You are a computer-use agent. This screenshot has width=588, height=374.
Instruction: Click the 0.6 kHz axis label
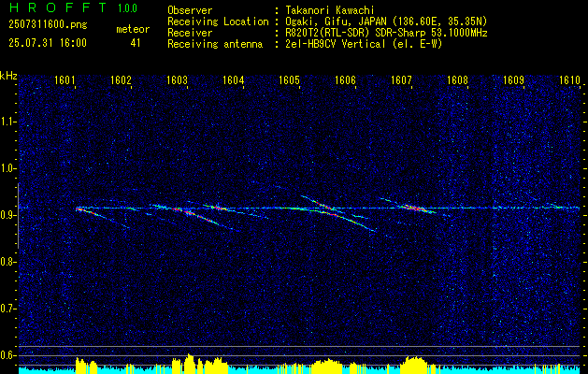(8, 355)
